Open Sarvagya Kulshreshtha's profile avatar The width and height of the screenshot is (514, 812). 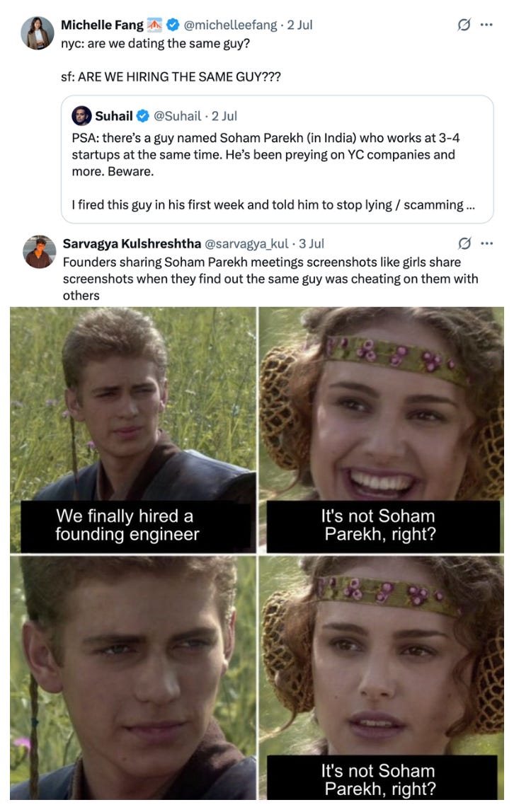click(40, 252)
